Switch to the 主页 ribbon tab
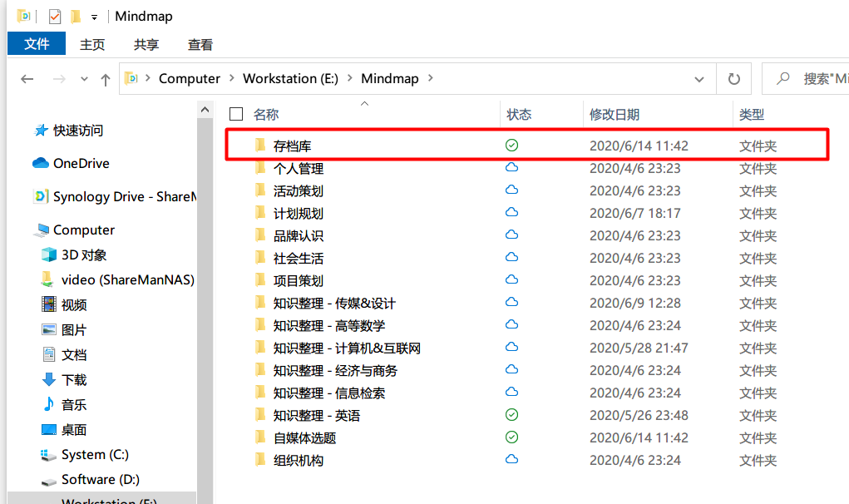 (x=92, y=44)
